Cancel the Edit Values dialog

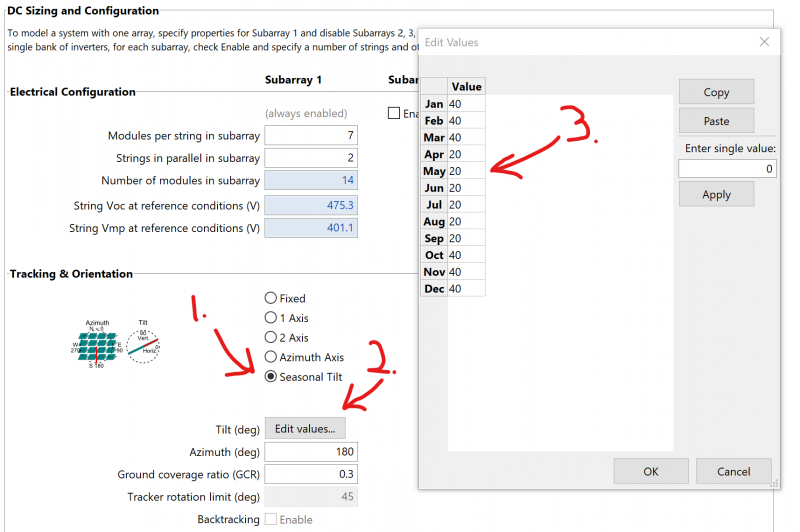click(733, 471)
